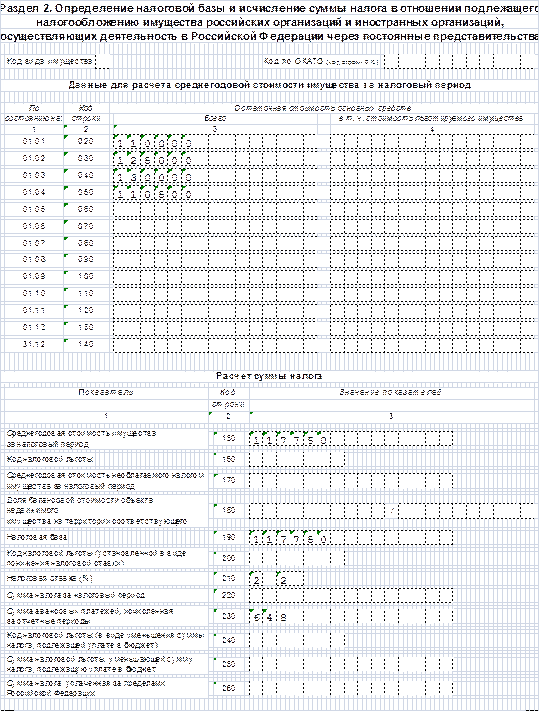Viewport: 540px width, 712px height.
Task: Click the 117750 value in Среднегодовая стоимость row
Action: pos(289,439)
